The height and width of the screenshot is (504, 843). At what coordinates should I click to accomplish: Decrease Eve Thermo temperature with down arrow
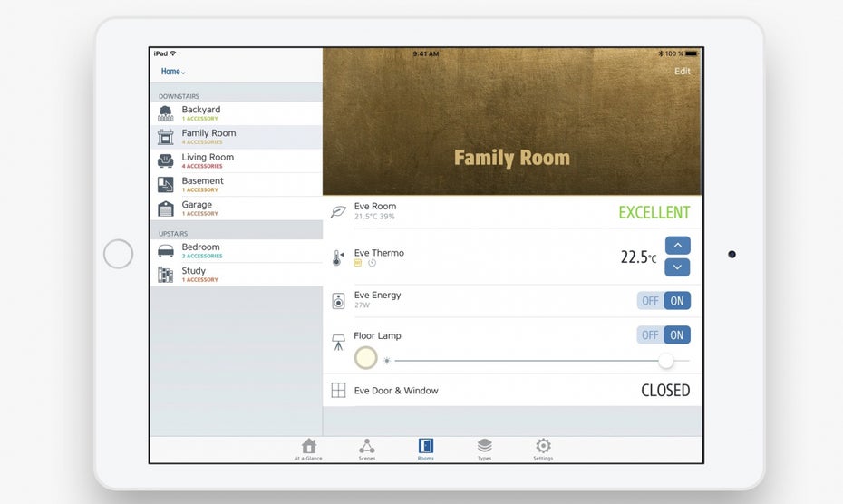point(677,267)
